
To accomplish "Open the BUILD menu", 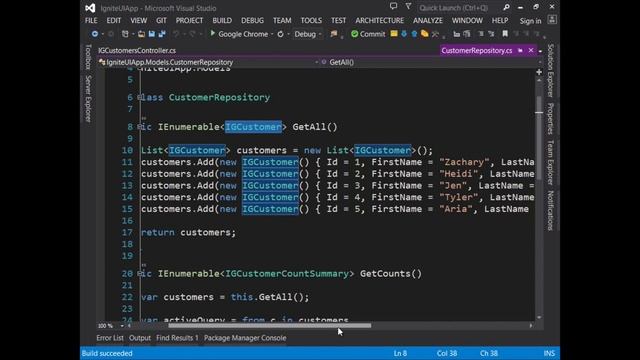I will coord(222,20).
